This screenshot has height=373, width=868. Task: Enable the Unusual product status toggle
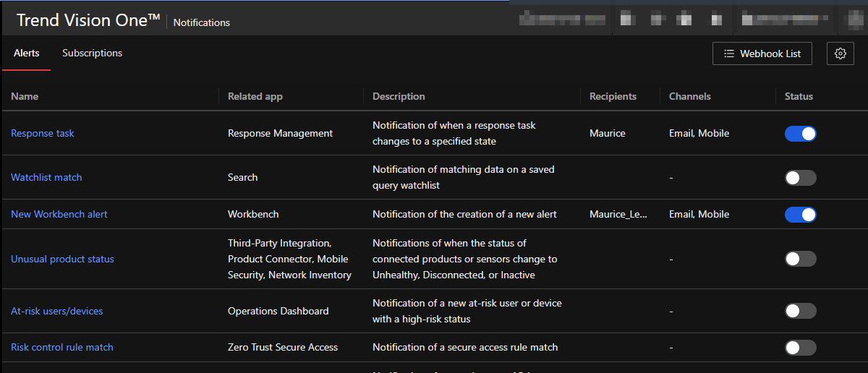(x=800, y=260)
